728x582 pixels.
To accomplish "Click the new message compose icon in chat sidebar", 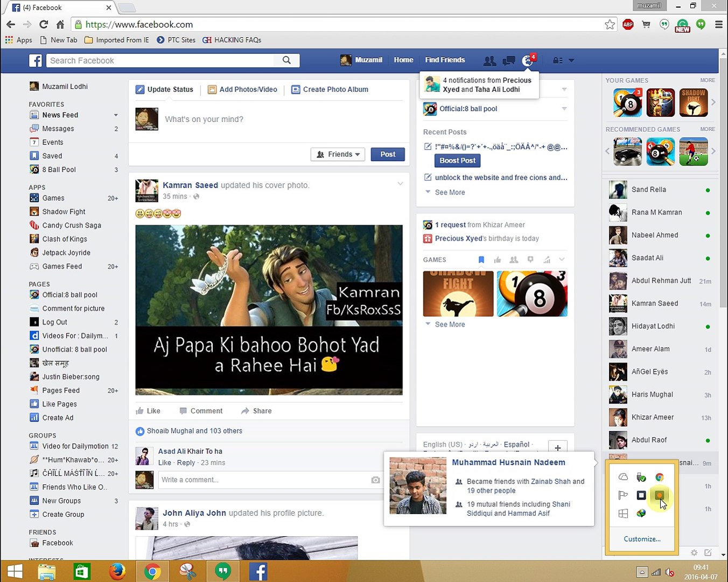I will pos(708,552).
